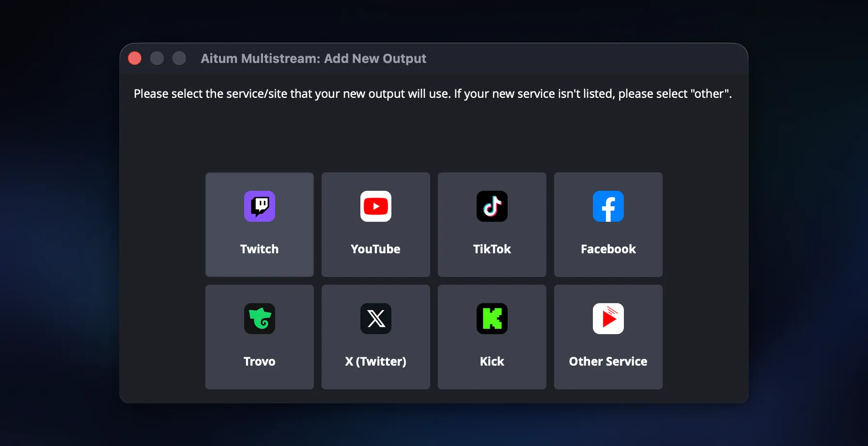868x446 pixels.
Task: Click the purple Twitch logo icon
Action: click(x=260, y=206)
